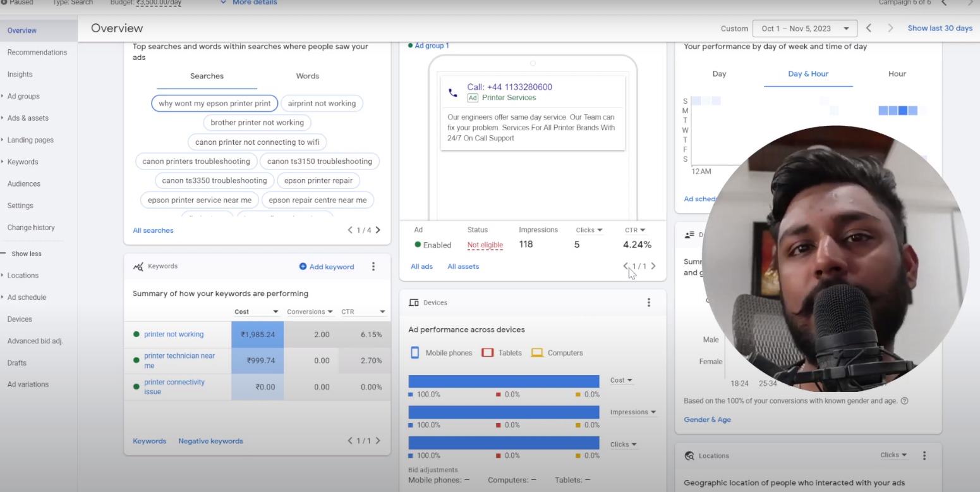Click the phone call icon in ad preview
980x492 pixels.
point(452,92)
